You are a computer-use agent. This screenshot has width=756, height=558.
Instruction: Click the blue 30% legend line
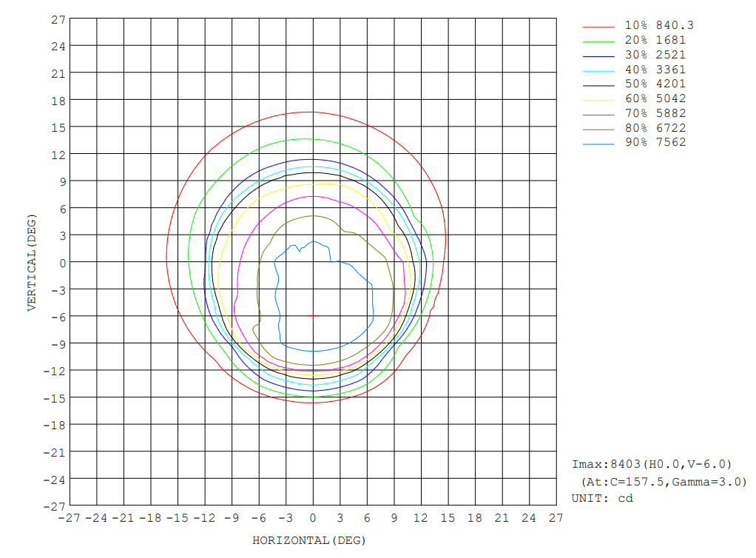[598, 56]
